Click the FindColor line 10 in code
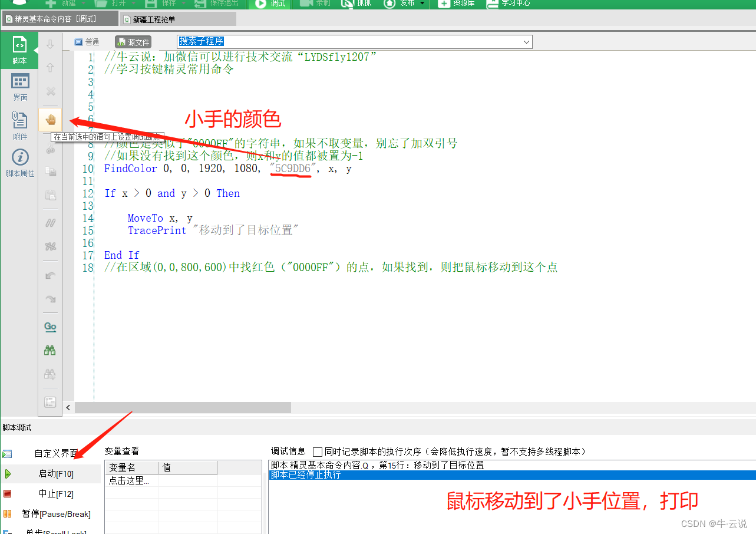Viewport: 756px width, 534px height. (227, 169)
